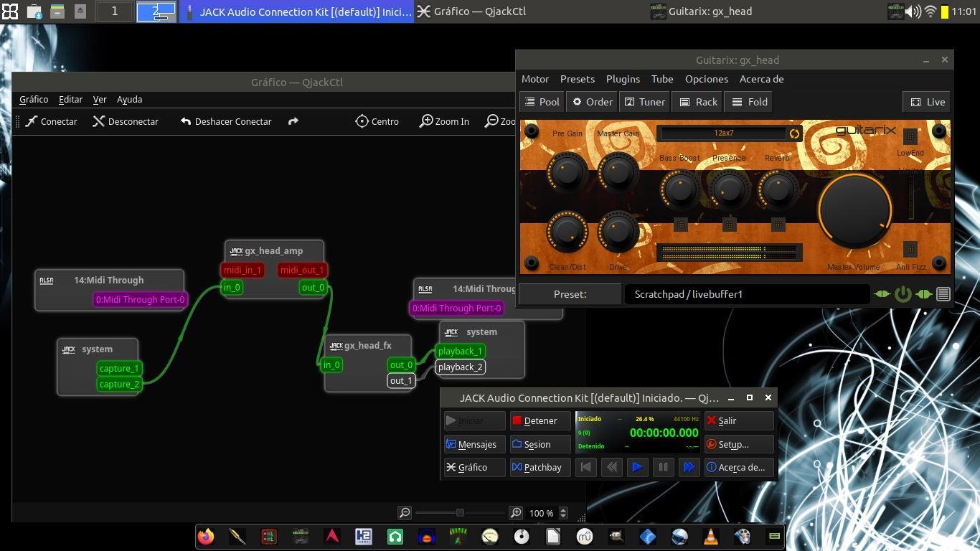
Task: Click the left green arrow icon beside Guitarix power
Action: 882,294
